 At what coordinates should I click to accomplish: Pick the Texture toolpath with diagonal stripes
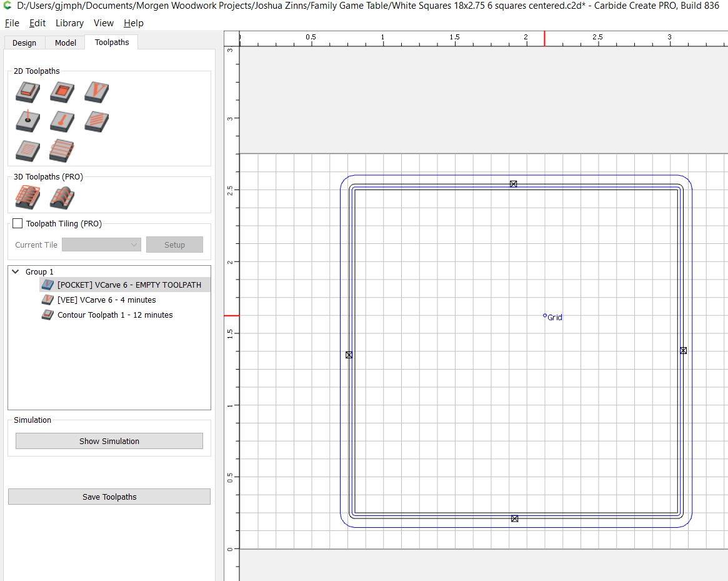(x=96, y=121)
